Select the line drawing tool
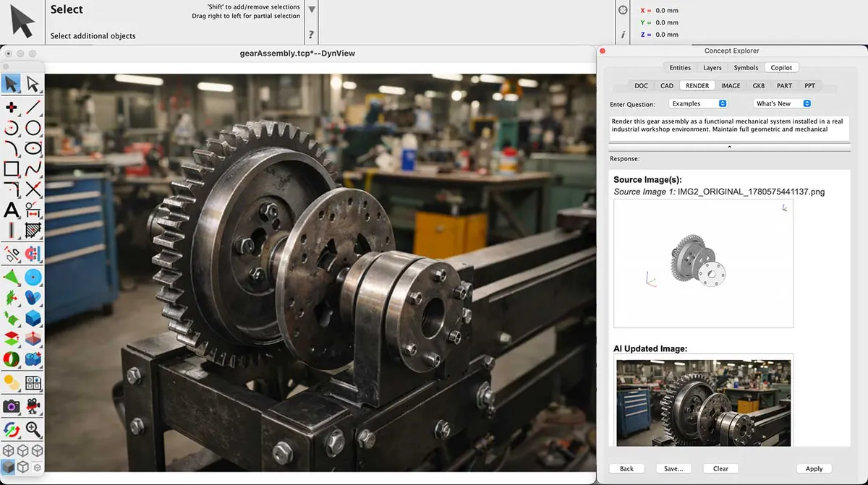 point(33,108)
